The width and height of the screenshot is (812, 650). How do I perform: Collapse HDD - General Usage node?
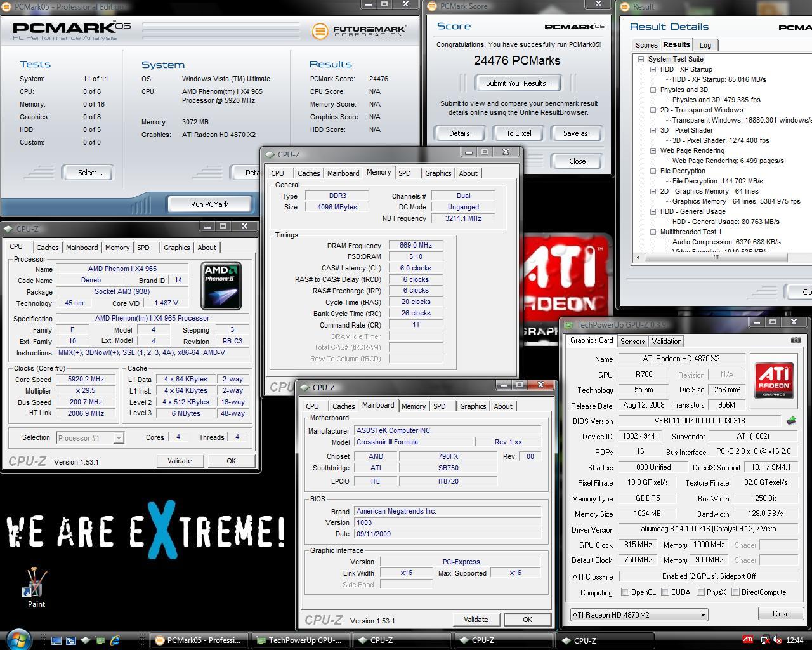pyautogui.click(x=653, y=211)
